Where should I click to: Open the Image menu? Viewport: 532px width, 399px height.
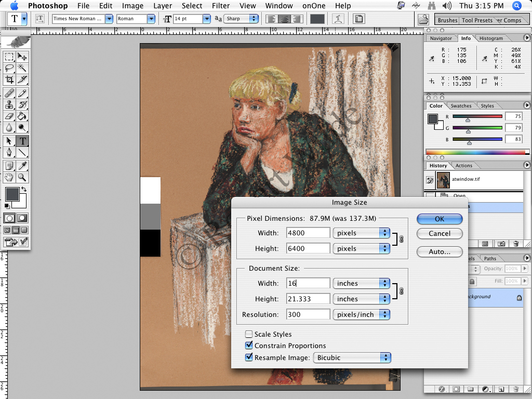[x=132, y=6]
